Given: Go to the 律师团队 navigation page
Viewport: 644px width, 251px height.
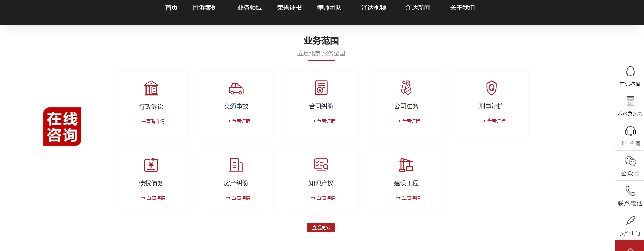Looking at the screenshot, I should [x=329, y=8].
